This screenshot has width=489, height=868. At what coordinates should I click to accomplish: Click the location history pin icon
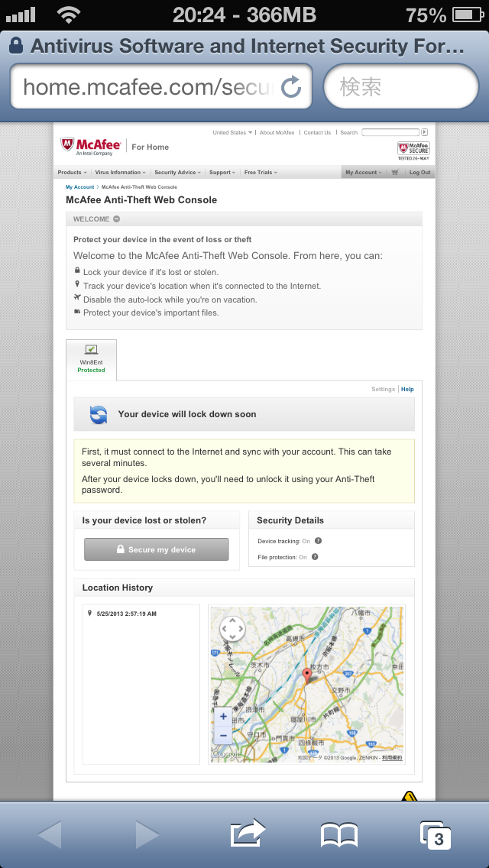[89, 614]
